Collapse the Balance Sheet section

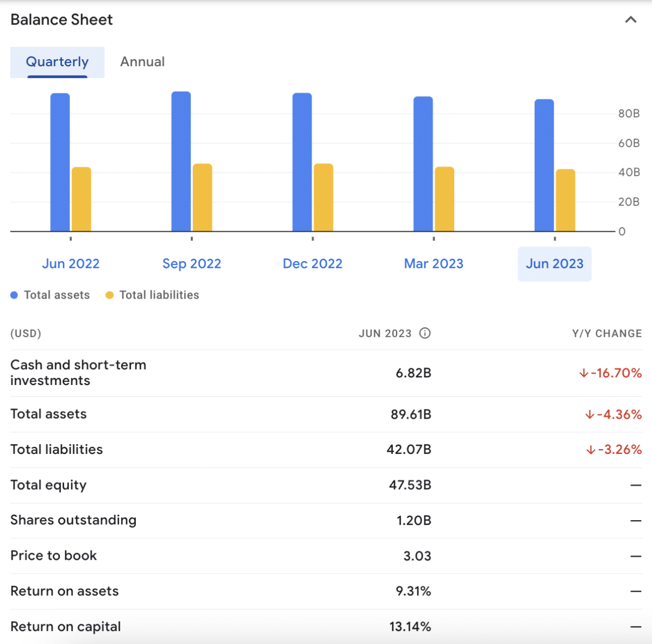[630, 19]
